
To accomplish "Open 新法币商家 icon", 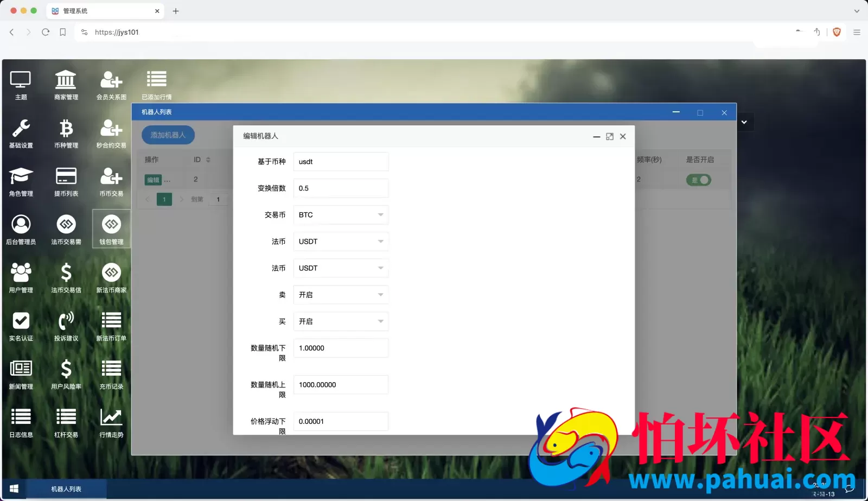I will pyautogui.click(x=111, y=278).
